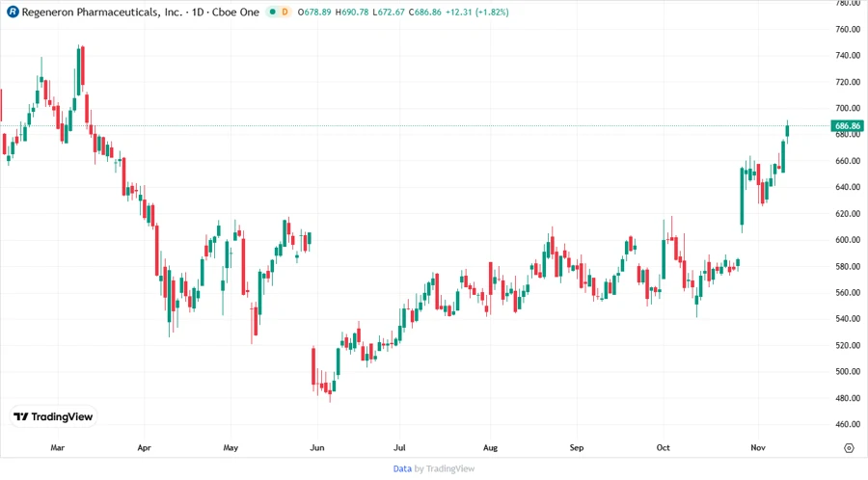Click the green market status dot

[x=272, y=12]
